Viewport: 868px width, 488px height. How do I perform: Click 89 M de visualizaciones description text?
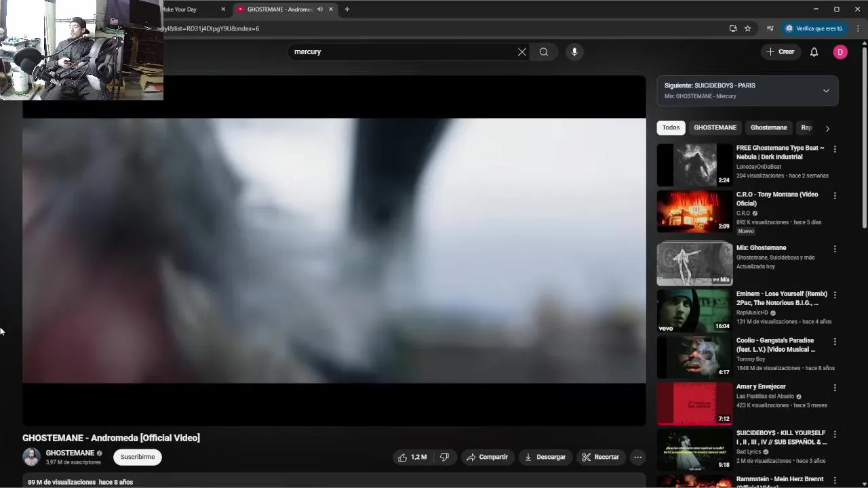62,483
